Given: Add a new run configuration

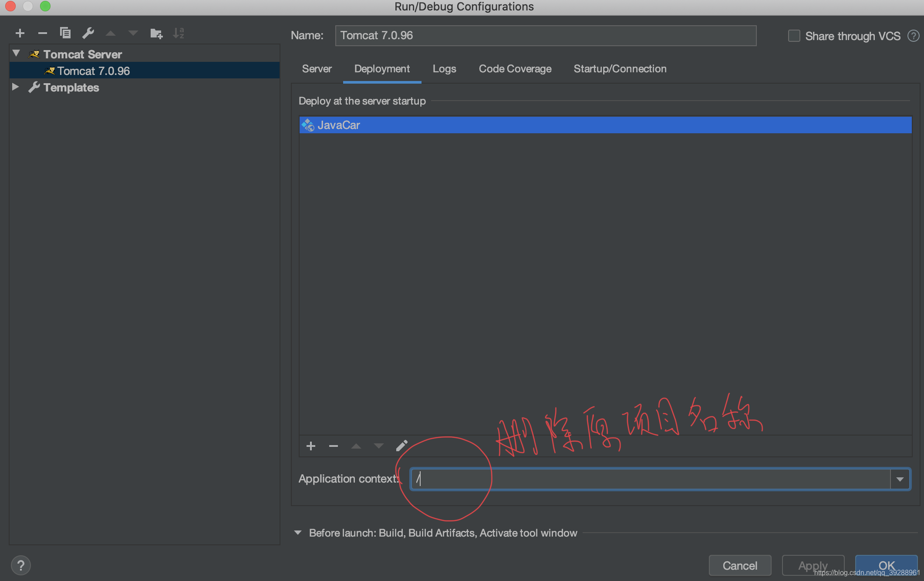Looking at the screenshot, I should click(x=20, y=33).
